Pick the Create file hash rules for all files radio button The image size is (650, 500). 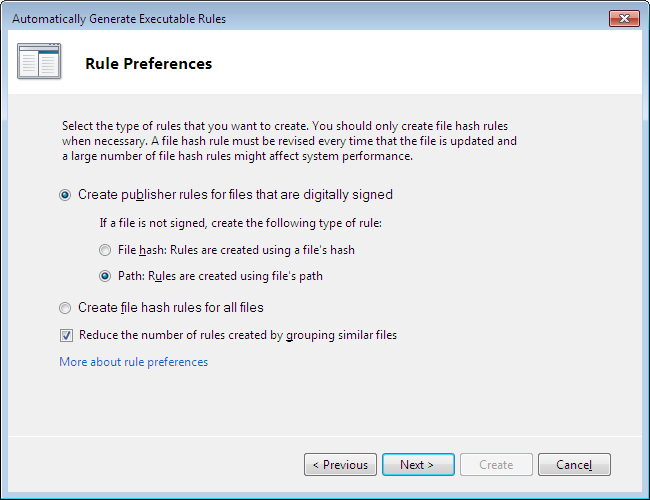point(66,308)
